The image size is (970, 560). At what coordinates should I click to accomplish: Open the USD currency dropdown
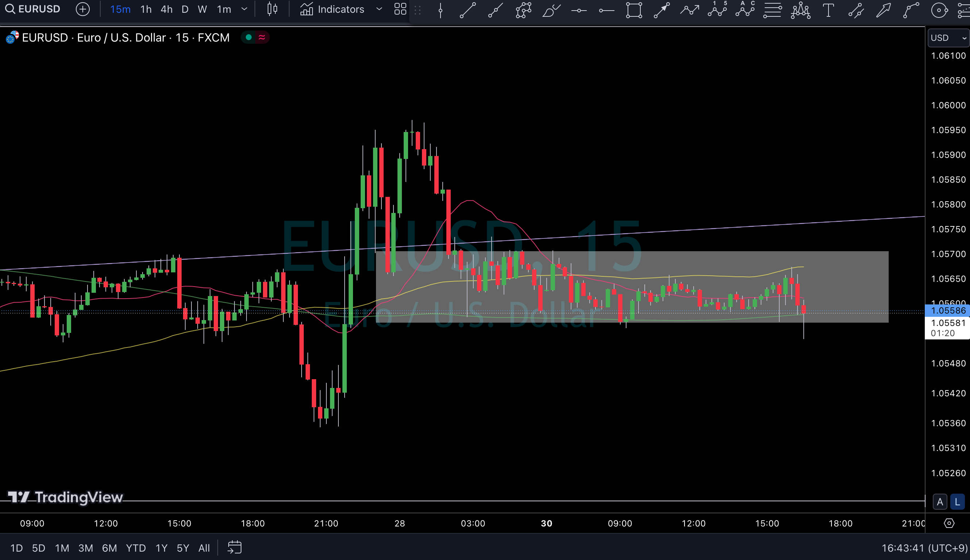(948, 38)
